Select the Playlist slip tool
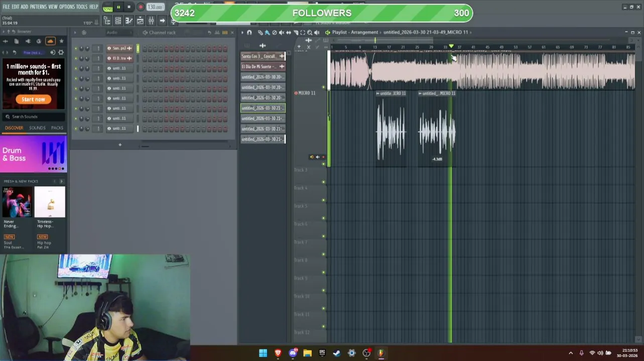 click(x=288, y=33)
